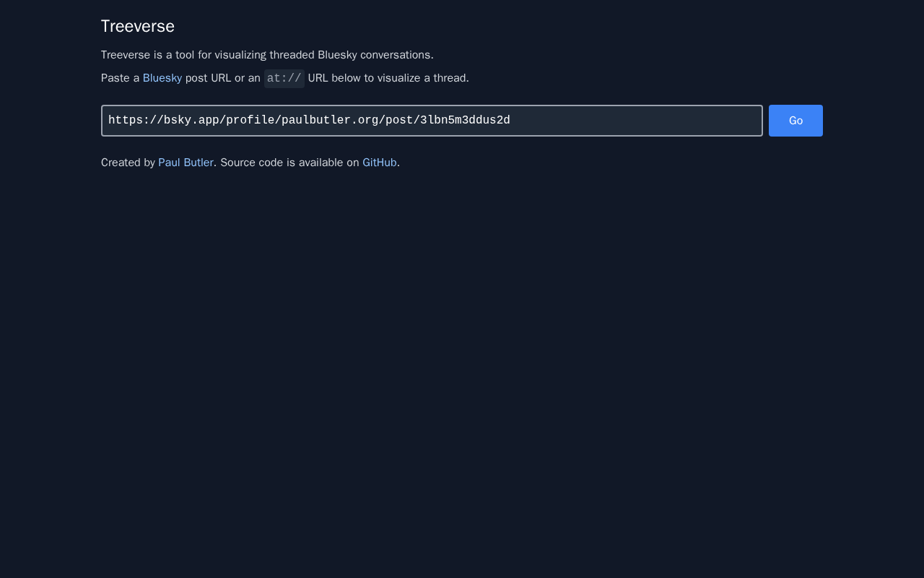Visit Paul Butler's profile link
The width and height of the screenshot is (924, 578).
186,163
